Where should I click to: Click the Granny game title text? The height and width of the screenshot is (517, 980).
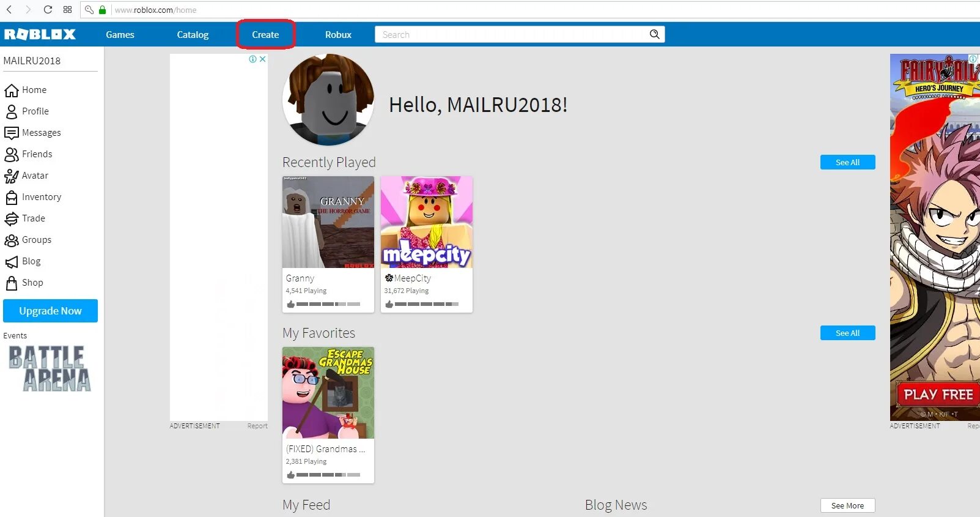[x=300, y=278]
